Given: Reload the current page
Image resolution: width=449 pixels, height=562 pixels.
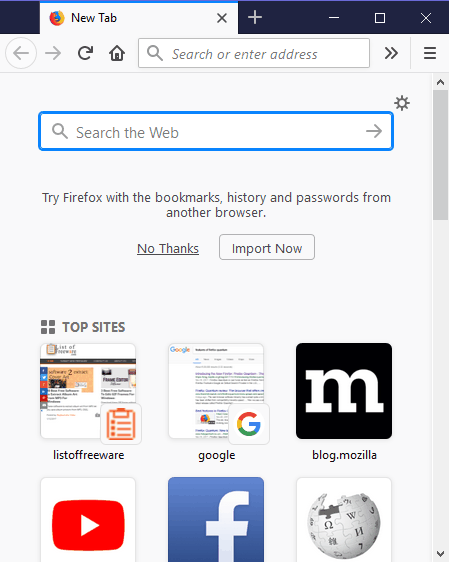Looking at the screenshot, I should [x=85, y=53].
